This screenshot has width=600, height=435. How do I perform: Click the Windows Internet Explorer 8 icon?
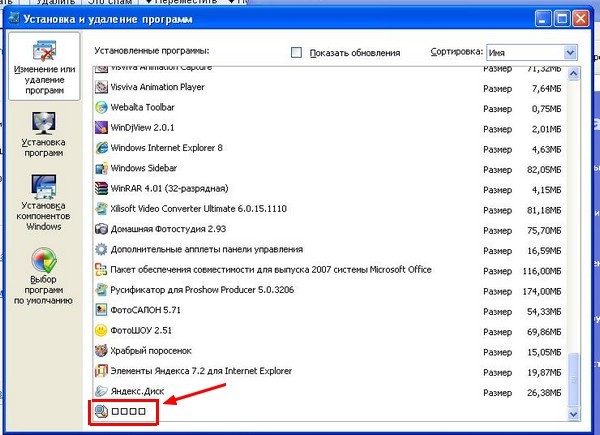[101, 148]
